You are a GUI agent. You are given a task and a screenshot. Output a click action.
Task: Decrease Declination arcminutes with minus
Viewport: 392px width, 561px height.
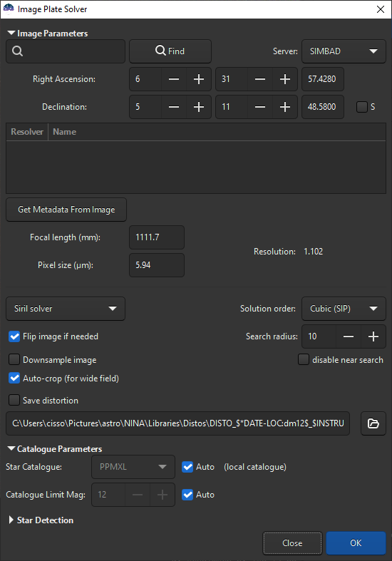coord(260,107)
